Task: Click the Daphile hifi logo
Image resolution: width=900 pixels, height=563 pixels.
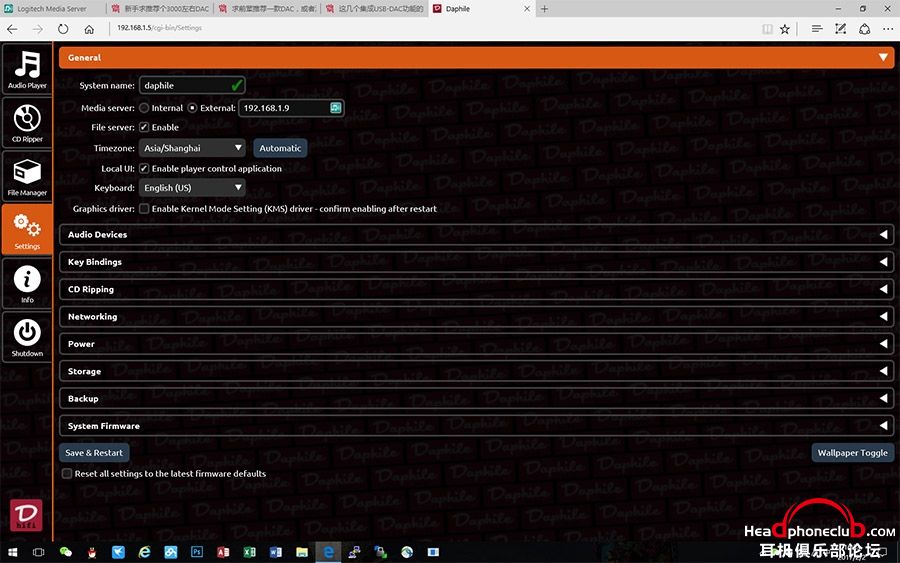Action: tap(26, 515)
